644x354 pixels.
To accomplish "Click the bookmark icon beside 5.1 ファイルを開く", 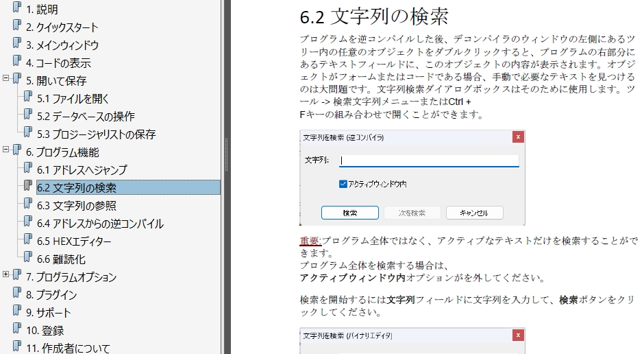I will [27, 97].
